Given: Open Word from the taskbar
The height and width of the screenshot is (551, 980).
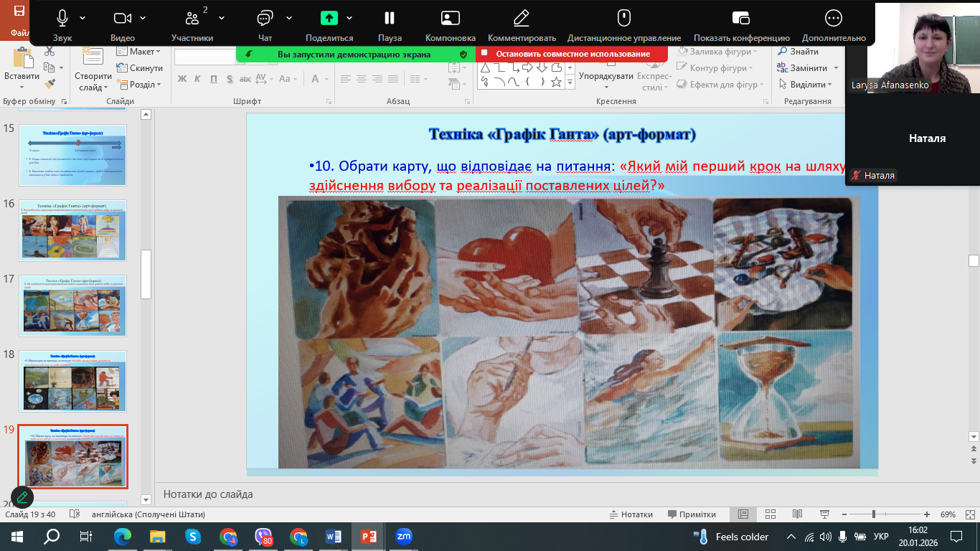Looking at the screenshot, I should 334,537.
